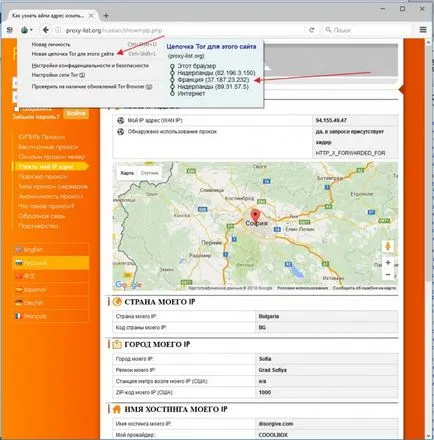Click the German flag icon
Screen dimensions: 434x440
pos(19,303)
